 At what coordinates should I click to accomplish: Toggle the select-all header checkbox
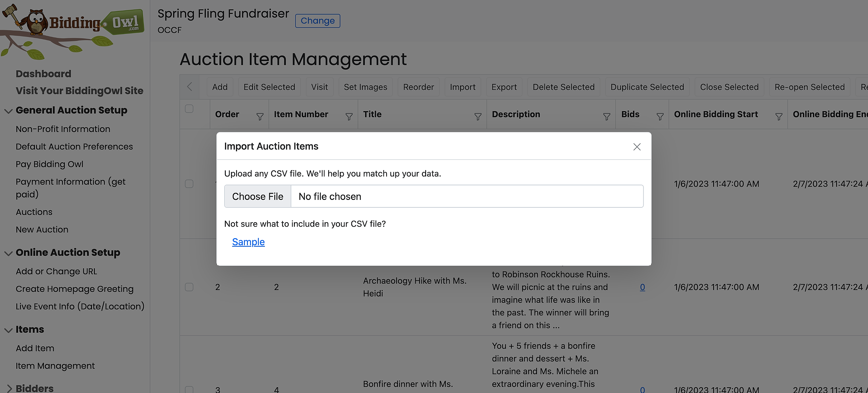click(x=189, y=109)
